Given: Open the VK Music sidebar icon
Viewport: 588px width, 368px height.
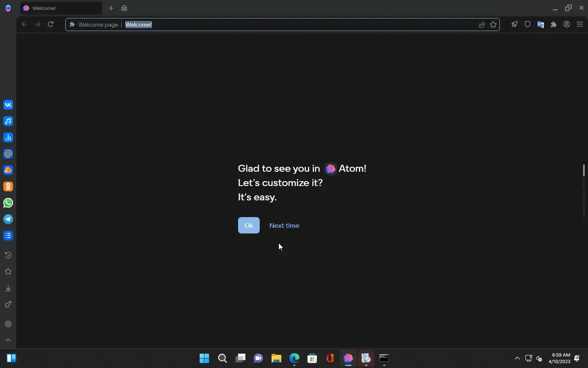Looking at the screenshot, I should pyautogui.click(x=8, y=121).
